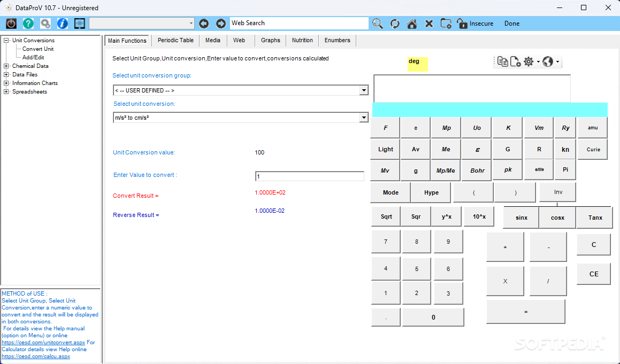Viewport: 620px width, 364px height.
Task: Open the Graphs tab
Action: [271, 40]
